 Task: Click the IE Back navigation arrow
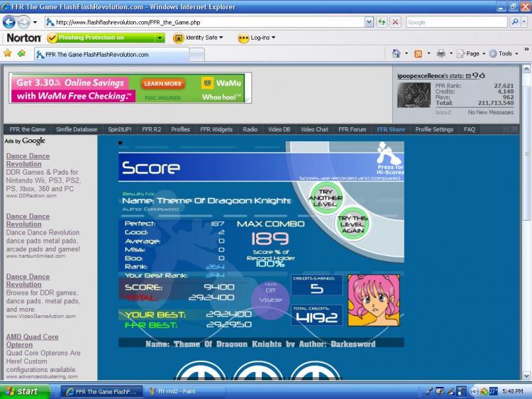click(10, 22)
